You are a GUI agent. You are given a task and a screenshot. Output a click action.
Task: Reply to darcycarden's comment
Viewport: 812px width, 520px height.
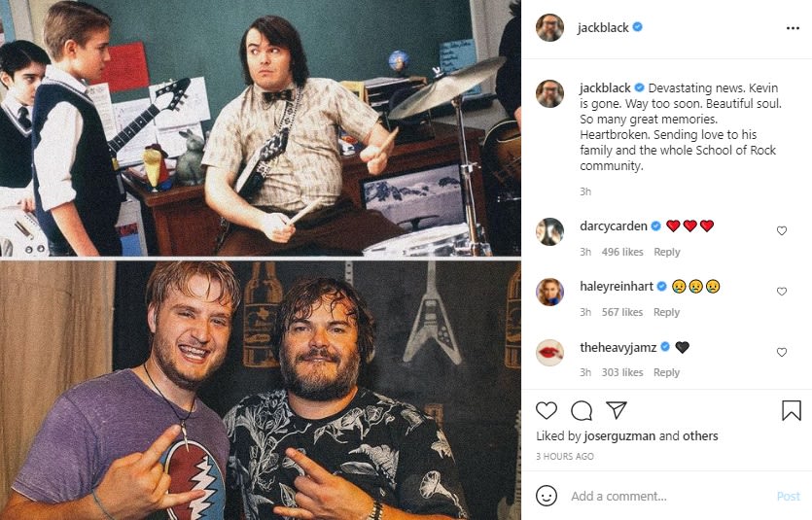[x=667, y=252]
